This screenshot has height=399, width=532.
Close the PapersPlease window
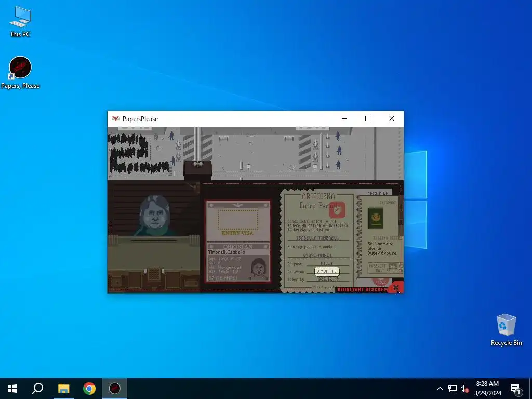coord(392,118)
